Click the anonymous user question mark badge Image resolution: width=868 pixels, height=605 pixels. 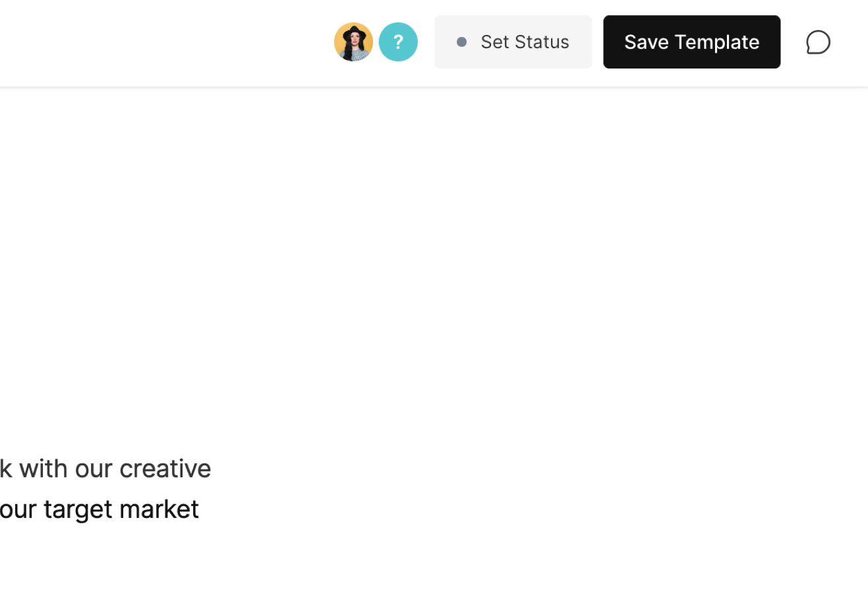click(x=398, y=42)
